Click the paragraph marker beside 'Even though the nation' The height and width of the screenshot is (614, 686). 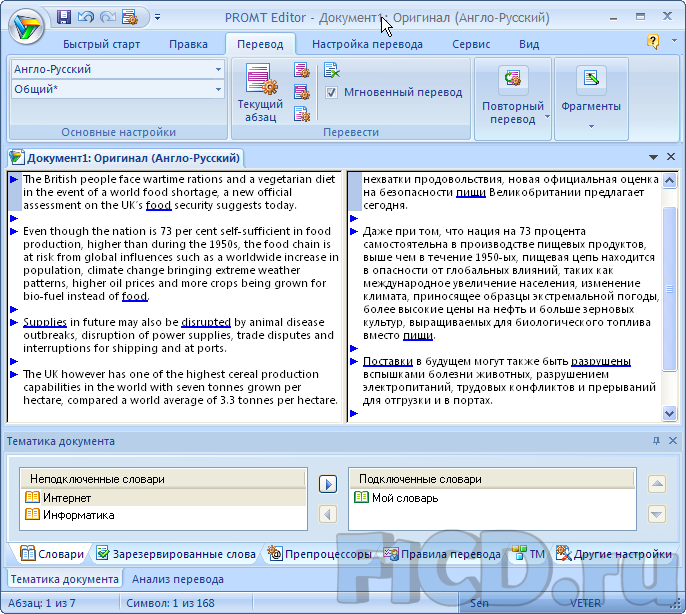pyautogui.click(x=14, y=232)
